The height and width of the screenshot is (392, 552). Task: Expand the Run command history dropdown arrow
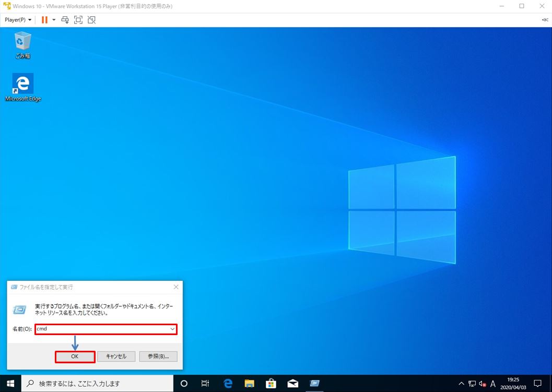coord(172,329)
